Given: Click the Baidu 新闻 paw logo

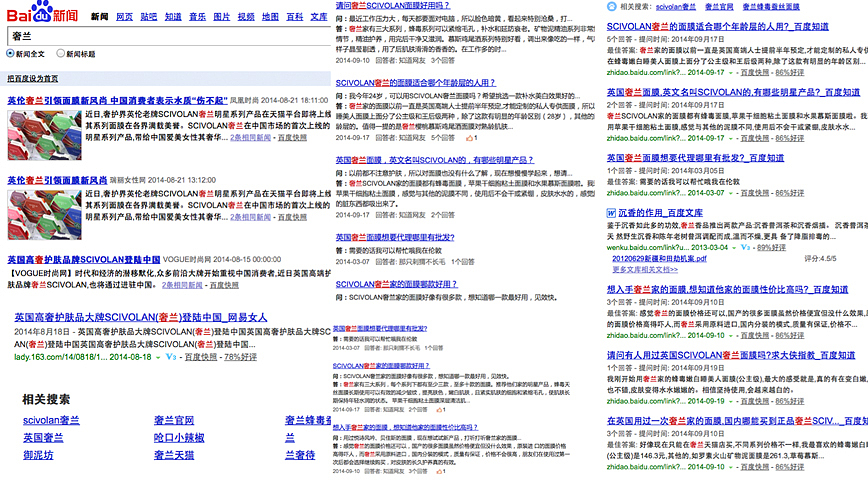Looking at the screenshot, I should click(43, 12).
